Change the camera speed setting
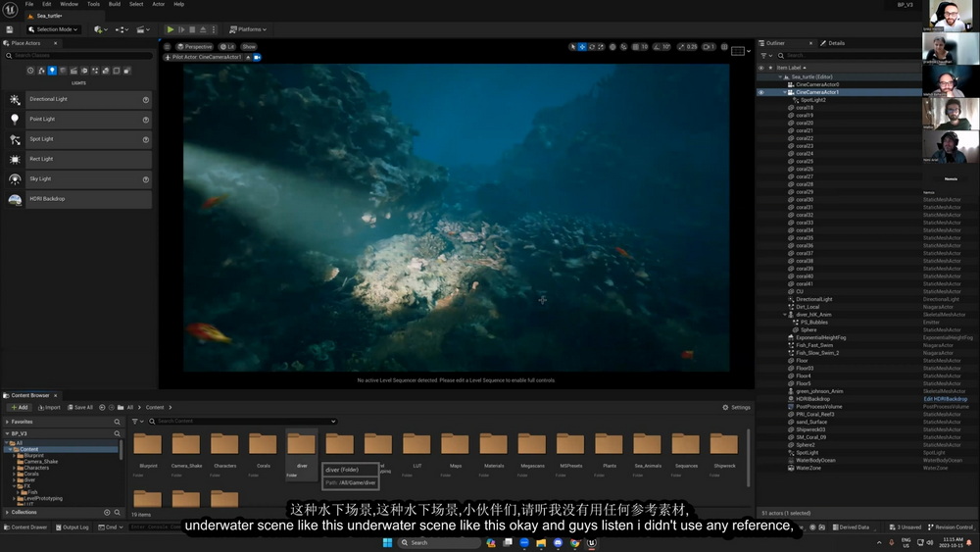Image resolution: width=980 pixels, height=552 pixels. (x=709, y=47)
